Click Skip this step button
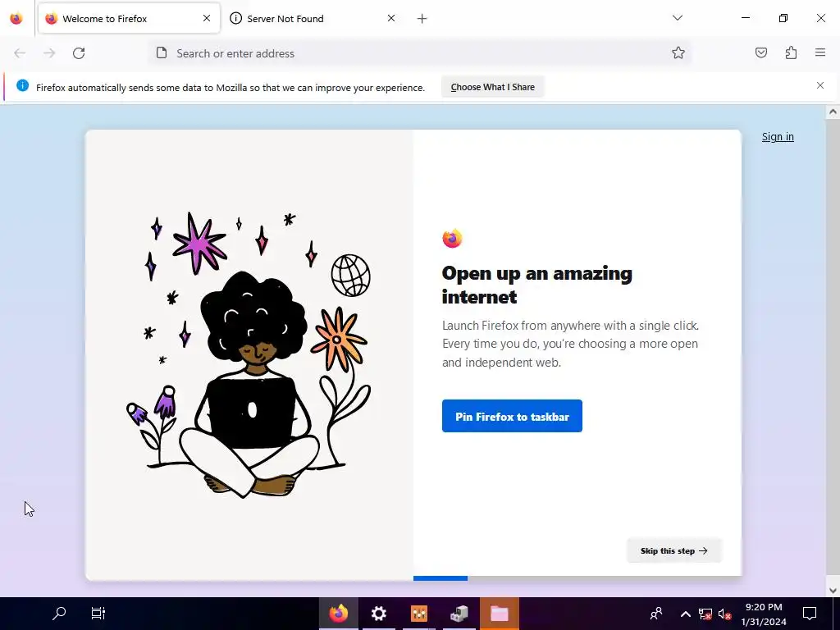 pos(674,550)
